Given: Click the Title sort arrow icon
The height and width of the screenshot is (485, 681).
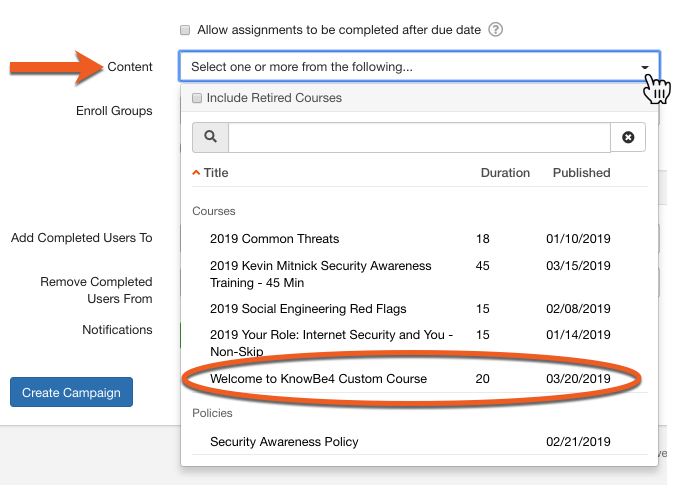Looking at the screenshot, I should point(196,173).
